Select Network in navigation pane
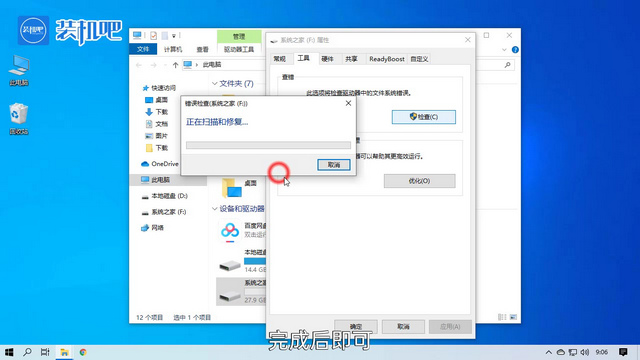The height and width of the screenshot is (360, 640). pos(152,228)
